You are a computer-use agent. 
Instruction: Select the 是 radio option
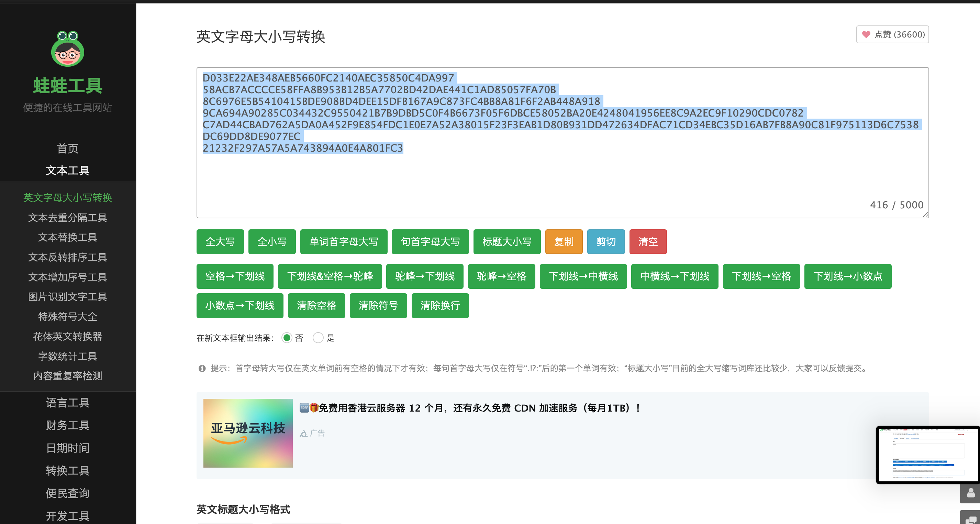click(318, 338)
